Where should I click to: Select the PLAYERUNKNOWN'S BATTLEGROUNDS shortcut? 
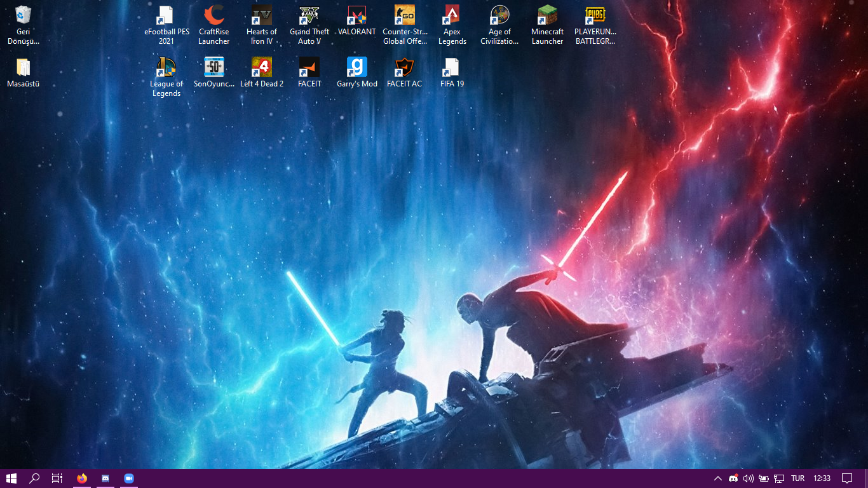point(595,25)
